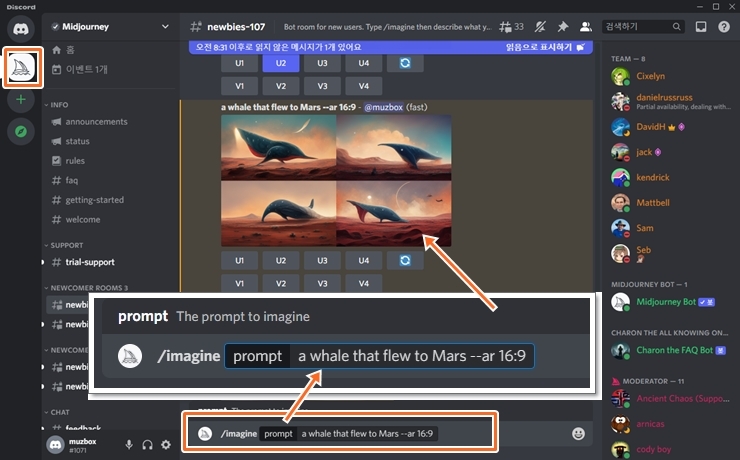Collapse the CHAT channel category
The width and height of the screenshot is (740, 460).
(x=57, y=412)
